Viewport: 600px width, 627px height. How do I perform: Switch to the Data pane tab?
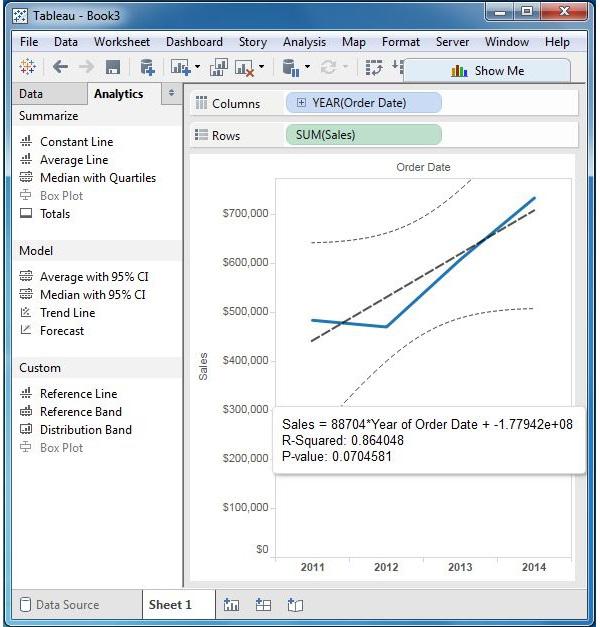(49, 94)
